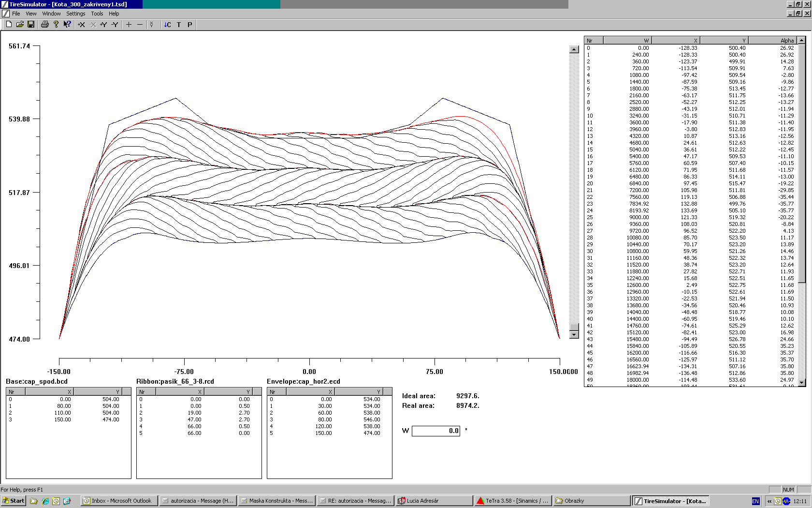
Task: Click the system tray clock 12:11
Action: (800, 501)
